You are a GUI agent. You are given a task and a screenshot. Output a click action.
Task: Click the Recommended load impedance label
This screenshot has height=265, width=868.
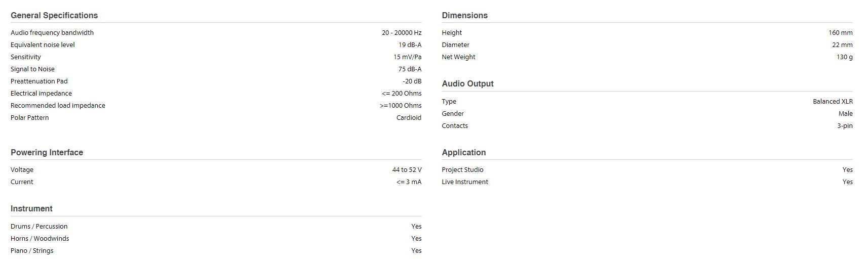(x=58, y=105)
